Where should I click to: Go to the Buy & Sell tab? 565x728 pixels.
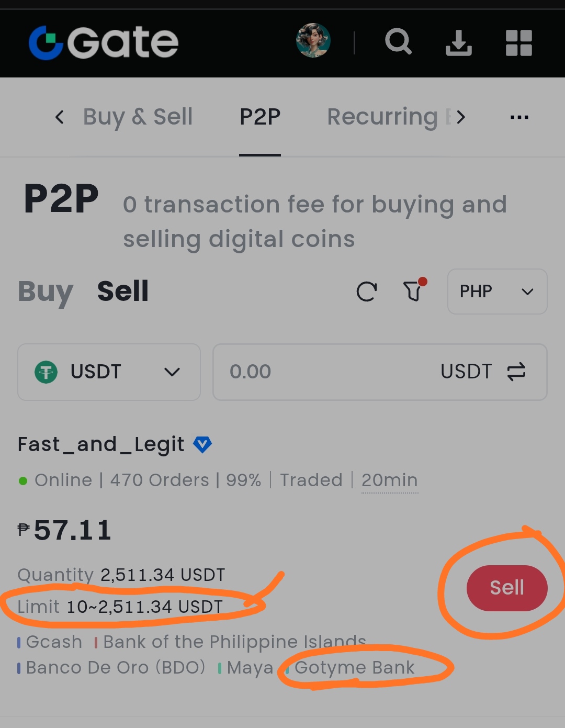pos(138,117)
